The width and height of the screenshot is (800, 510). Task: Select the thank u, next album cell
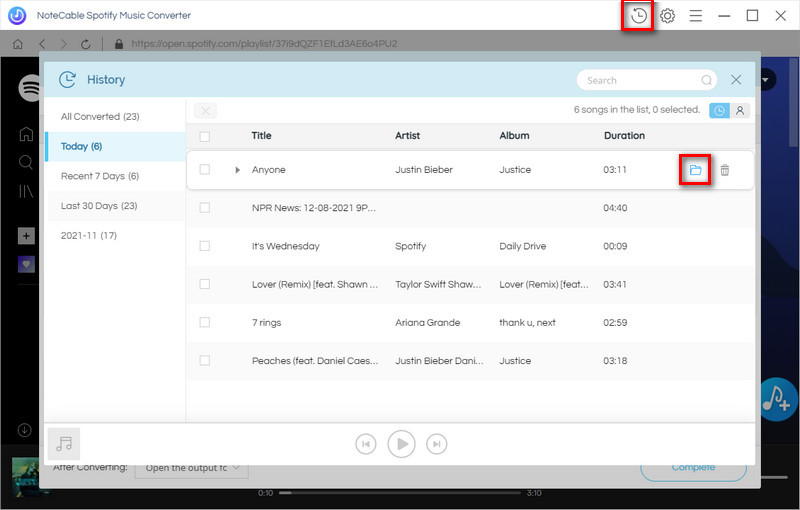528,323
